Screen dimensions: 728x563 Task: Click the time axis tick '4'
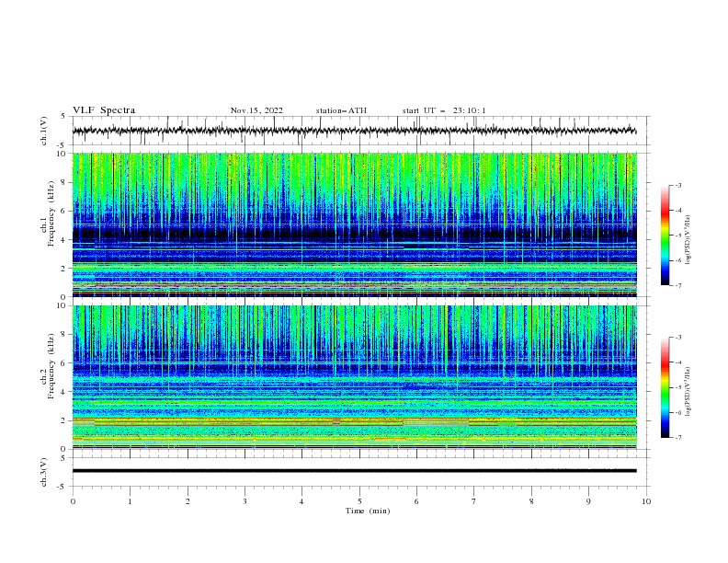[301, 501]
